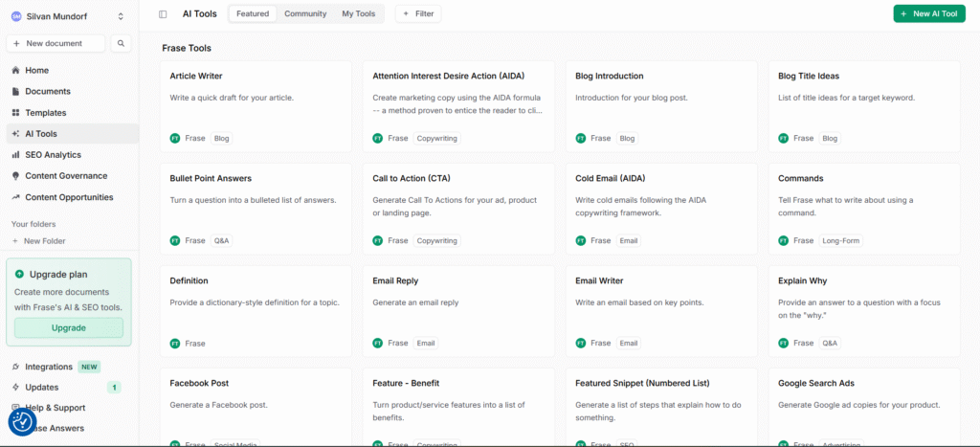The image size is (980, 447).
Task: Click the Updates lightning icon
Action: [15, 387]
